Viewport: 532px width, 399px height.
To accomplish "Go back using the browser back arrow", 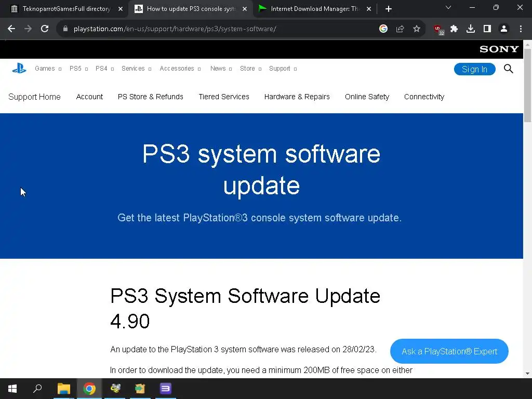I will pos(11,29).
